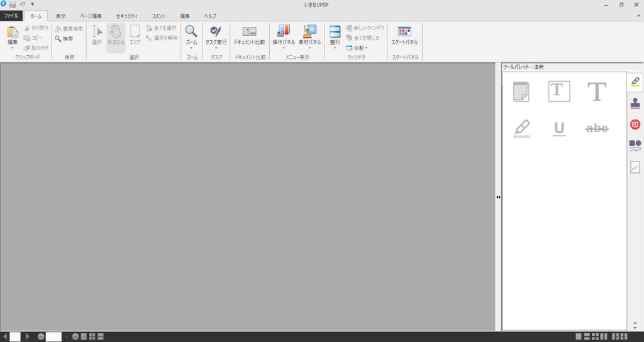Expand the 整列 arrange dropdown
The width and height of the screenshot is (644, 342).
[x=335, y=48]
